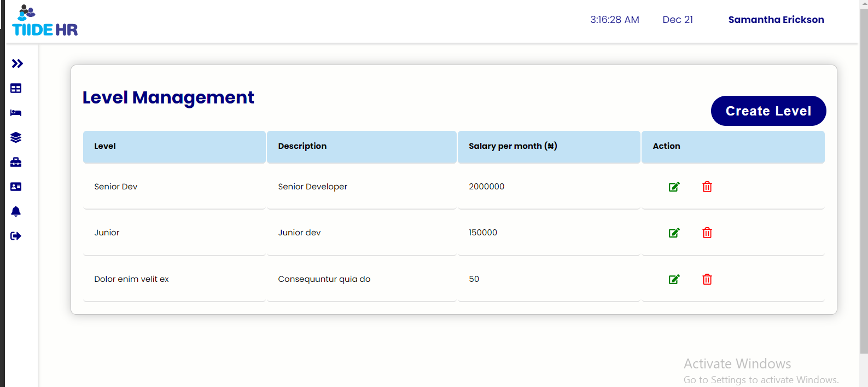This screenshot has width=868, height=387.
Task: Click the Dec 21 date display
Action: (x=678, y=20)
